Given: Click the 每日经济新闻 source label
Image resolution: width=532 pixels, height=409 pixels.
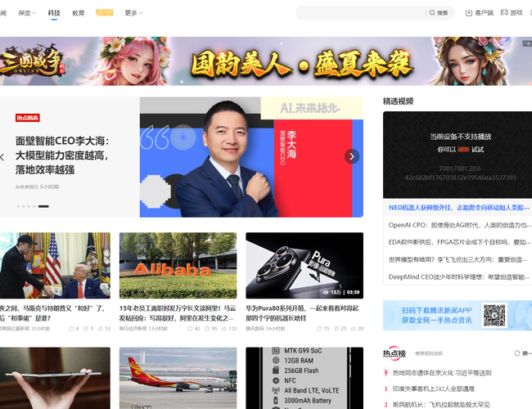Looking at the screenshot, I should point(133,329).
